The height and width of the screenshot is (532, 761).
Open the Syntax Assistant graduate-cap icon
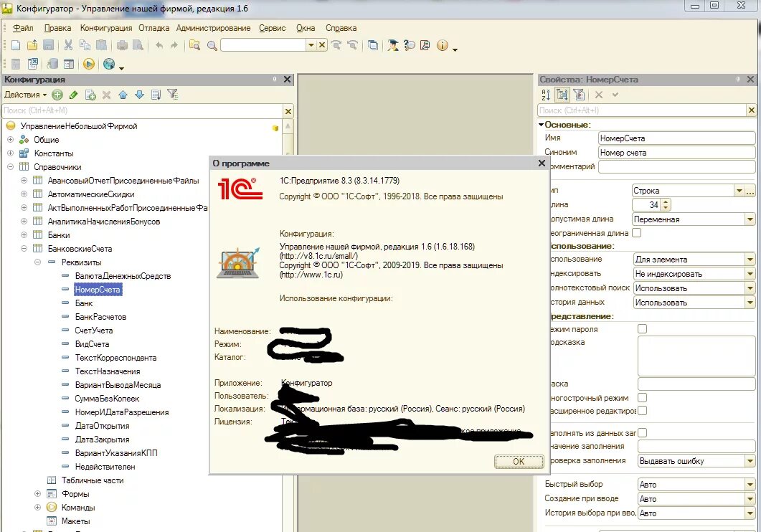[392, 46]
